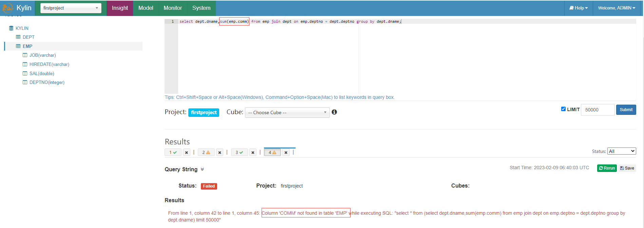Open the Welcome, ADMIN user menu
644x228 pixels.
[617, 8]
